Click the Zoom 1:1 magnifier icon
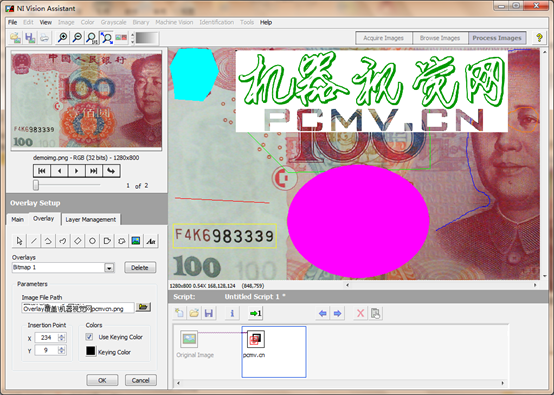The width and height of the screenshot is (554, 395). [92, 37]
